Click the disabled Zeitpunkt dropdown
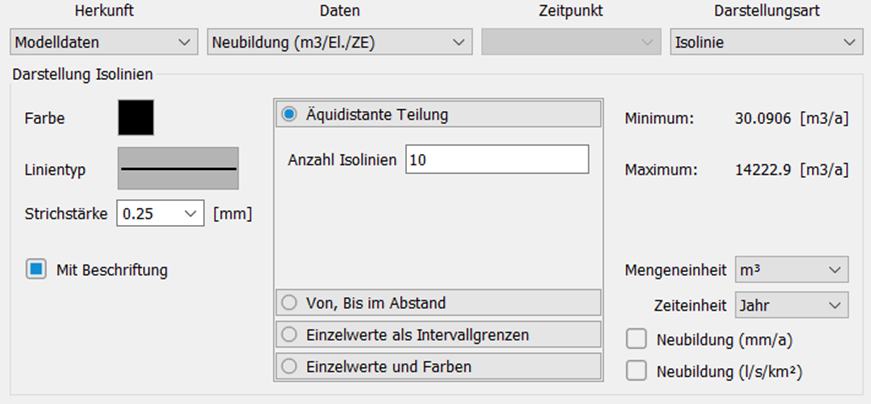 571,42
